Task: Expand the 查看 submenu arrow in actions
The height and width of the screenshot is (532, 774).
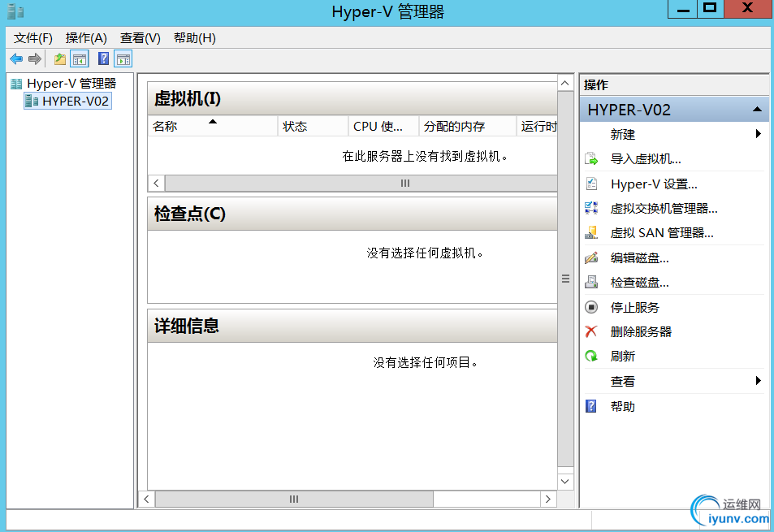Action: tap(759, 380)
